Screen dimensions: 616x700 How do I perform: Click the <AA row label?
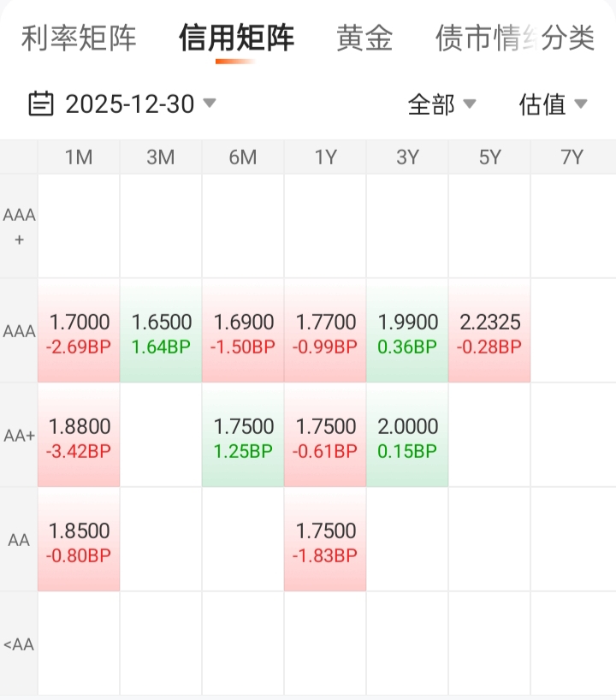coord(19,645)
